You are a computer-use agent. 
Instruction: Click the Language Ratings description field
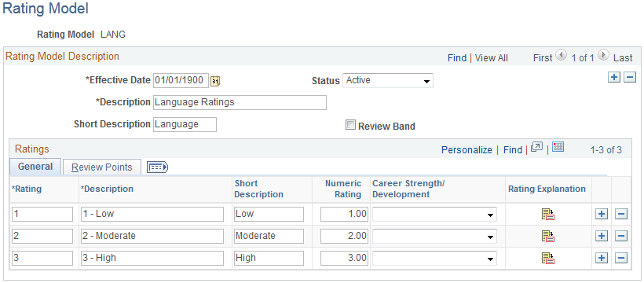click(x=240, y=102)
